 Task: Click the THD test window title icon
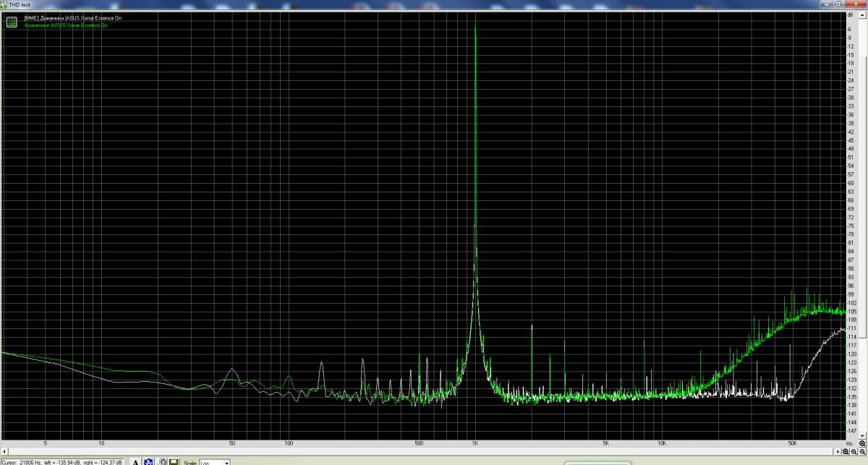tap(4, 4)
